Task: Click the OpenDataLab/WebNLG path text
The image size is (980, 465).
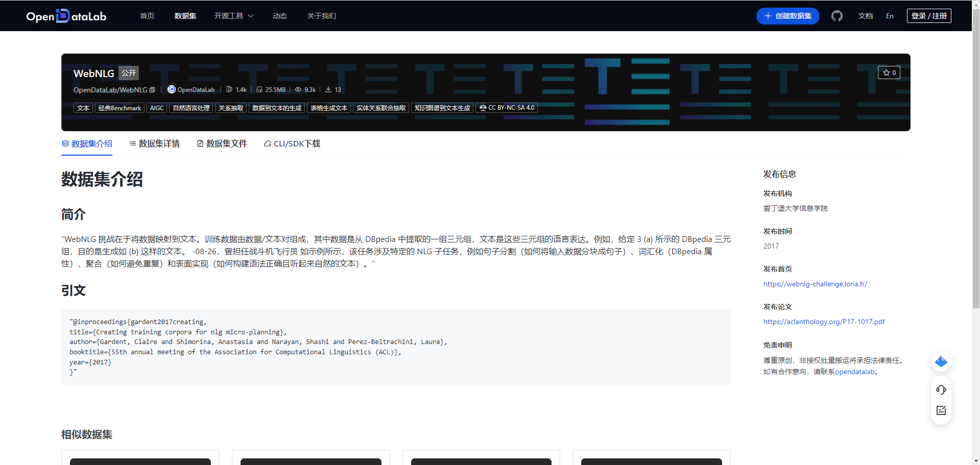Action: pos(110,90)
